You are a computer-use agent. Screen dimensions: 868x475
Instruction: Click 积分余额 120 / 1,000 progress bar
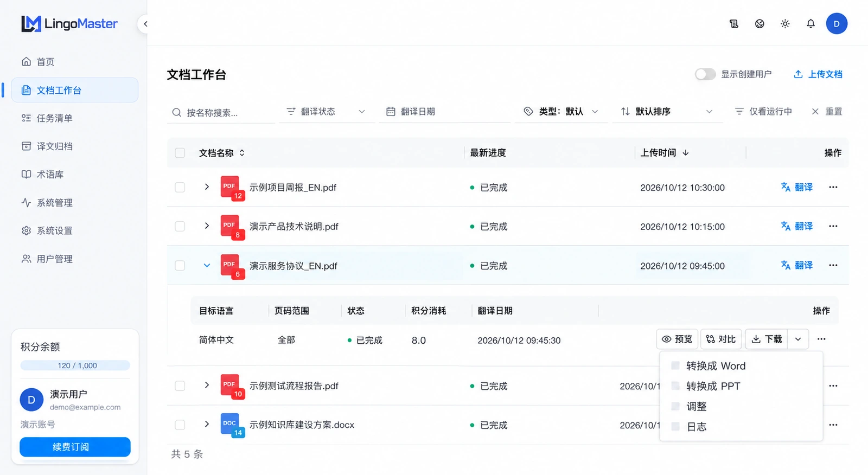pos(75,366)
